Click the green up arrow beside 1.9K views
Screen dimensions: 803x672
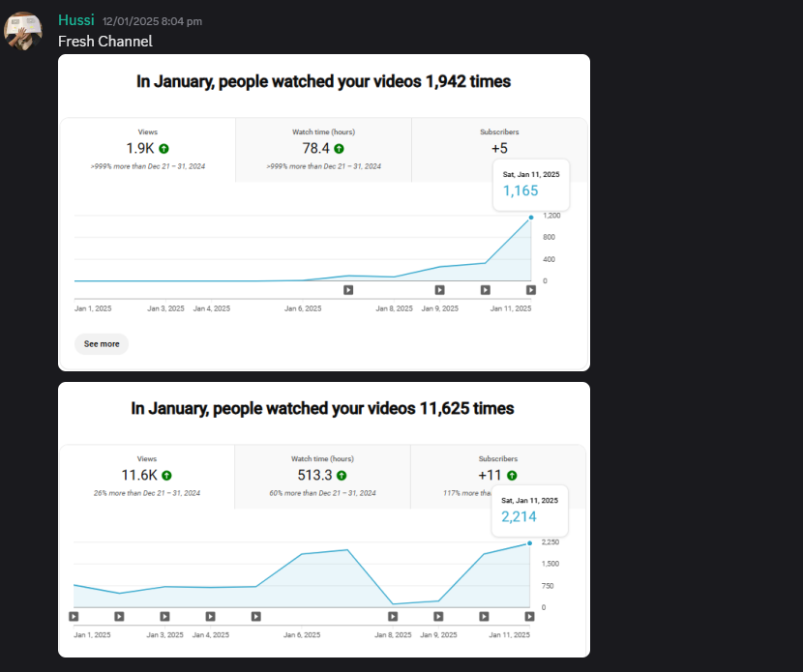[x=164, y=149]
